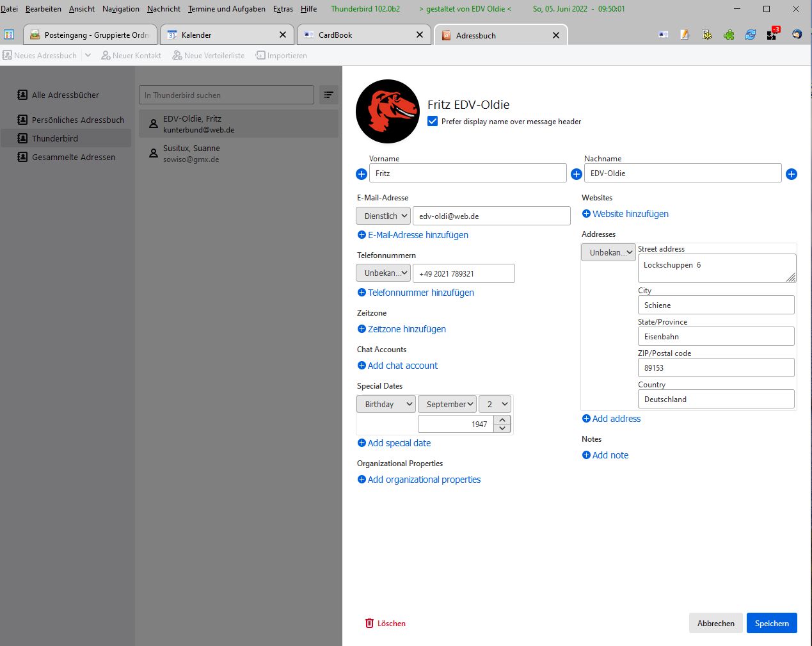
Task: Click the Speichern button
Action: 772,623
